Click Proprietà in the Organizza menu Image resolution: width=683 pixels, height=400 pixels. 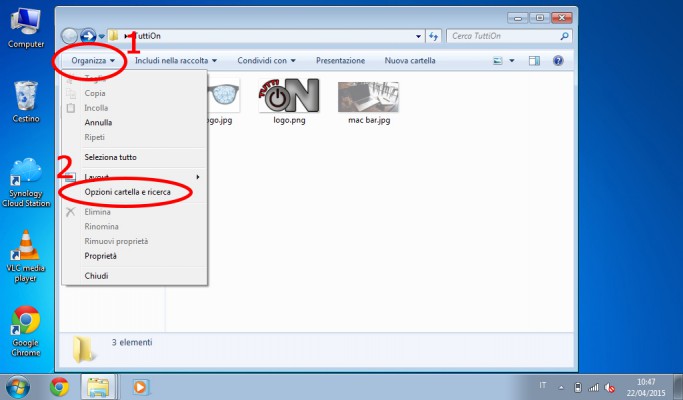click(100, 256)
